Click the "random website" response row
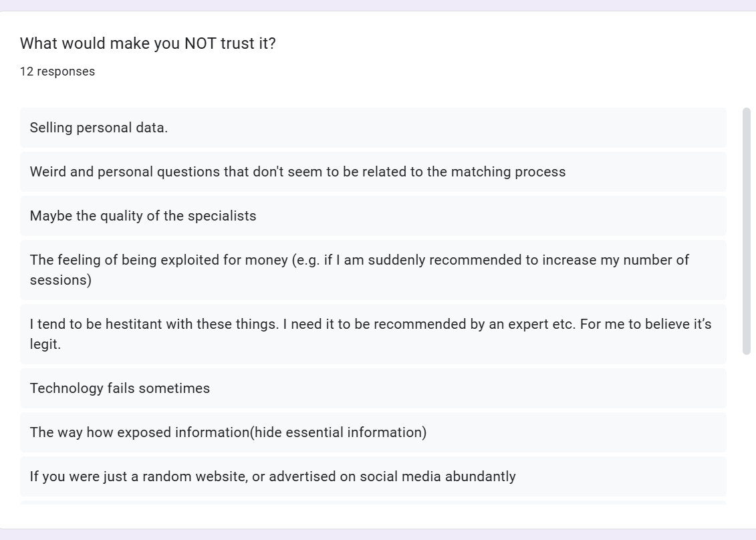Screen dimensions: 756x540 [x=273, y=477]
